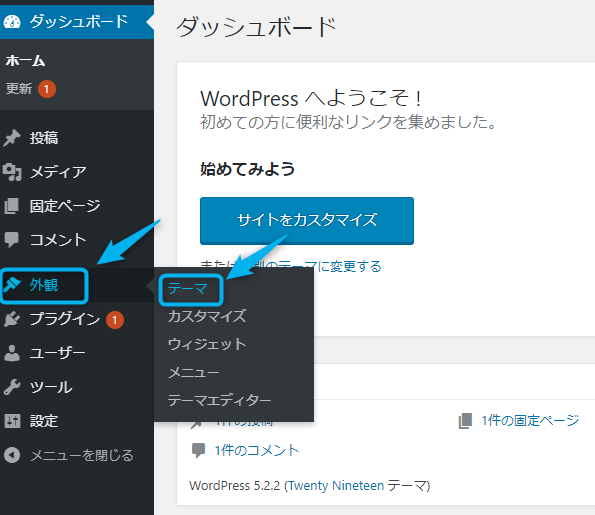Click the Twenty Nineteen theme link

click(x=335, y=486)
